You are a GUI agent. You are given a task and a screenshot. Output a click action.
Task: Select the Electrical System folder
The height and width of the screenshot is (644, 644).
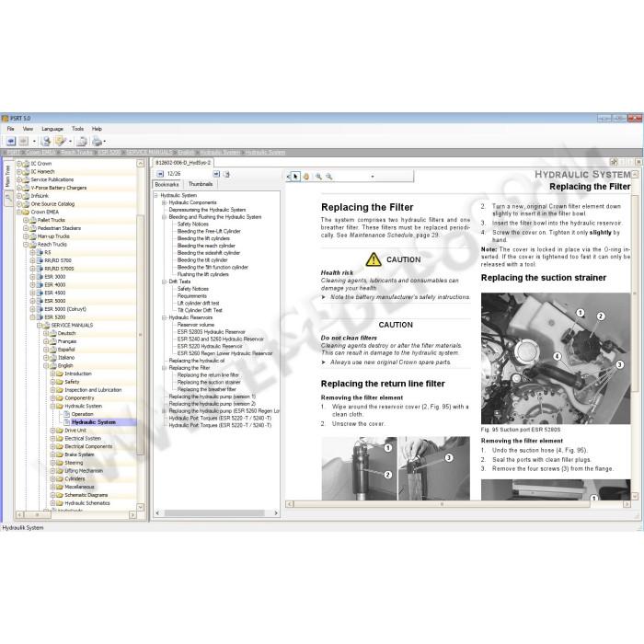pos(83,439)
